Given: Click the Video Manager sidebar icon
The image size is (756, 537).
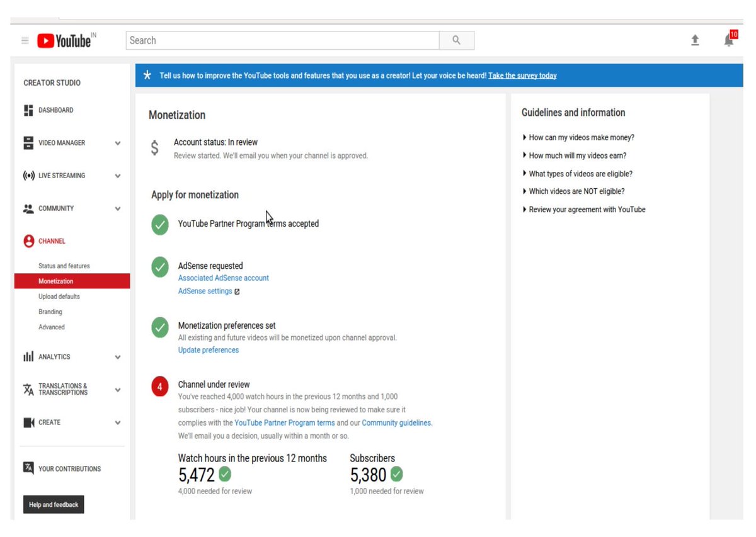Looking at the screenshot, I should pyautogui.click(x=28, y=143).
